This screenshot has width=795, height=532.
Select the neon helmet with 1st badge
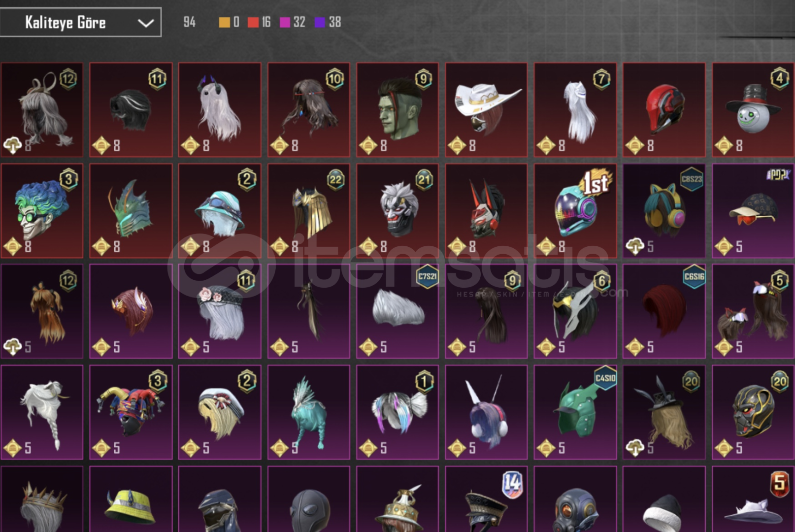(575, 211)
